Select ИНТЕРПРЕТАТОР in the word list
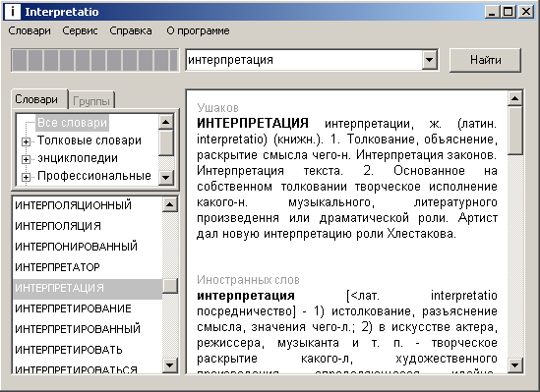 (88, 267)
